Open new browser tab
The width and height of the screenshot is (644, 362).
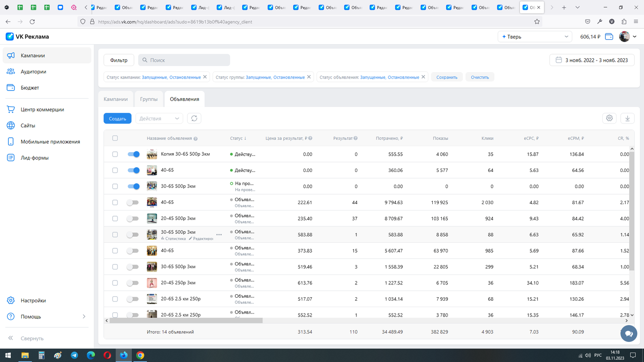[x=564, y=7]
